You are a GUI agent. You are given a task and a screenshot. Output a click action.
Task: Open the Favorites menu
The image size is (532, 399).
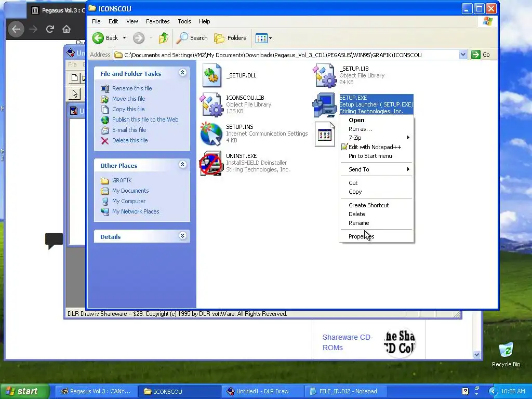(158, 21)
